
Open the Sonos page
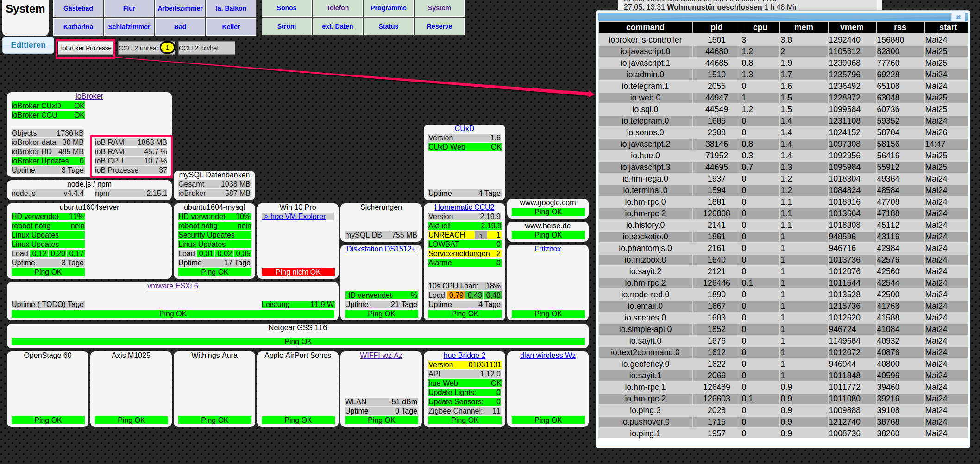tap(287, 8)
